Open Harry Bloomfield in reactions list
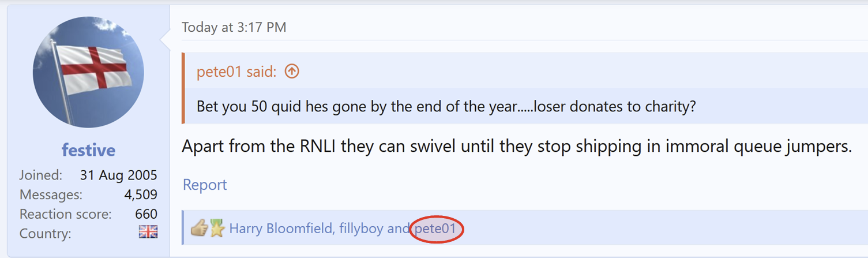The image size is (868, 258). 281,229
